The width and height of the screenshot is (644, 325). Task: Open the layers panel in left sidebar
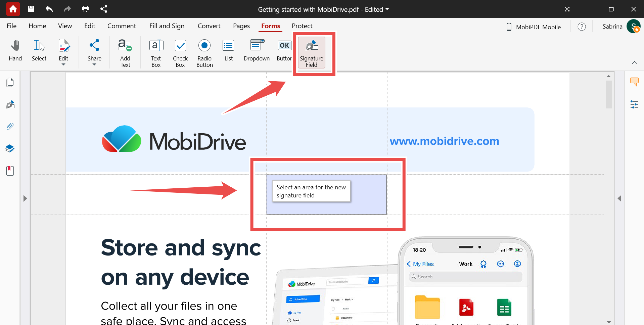(x=10, y=148)
